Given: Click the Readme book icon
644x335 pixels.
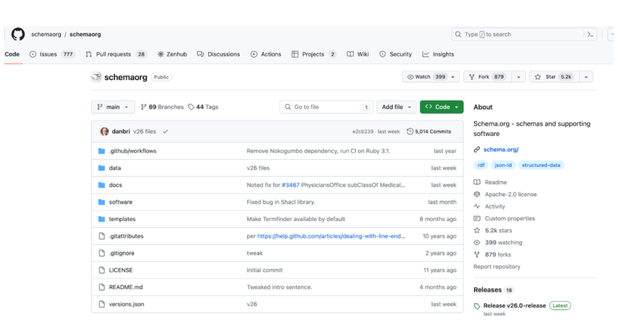Looking at the screenshot, I should (x=477, y=182).
